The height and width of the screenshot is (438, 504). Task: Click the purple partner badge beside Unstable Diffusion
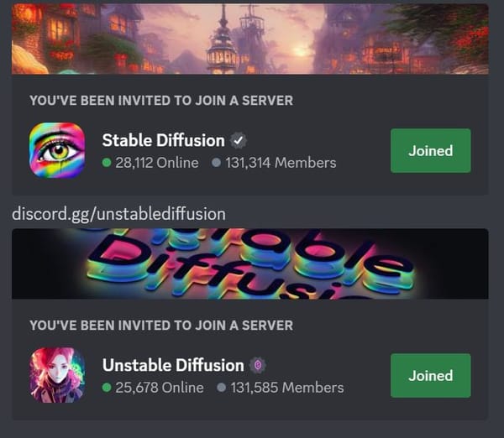tap(258, 365)
